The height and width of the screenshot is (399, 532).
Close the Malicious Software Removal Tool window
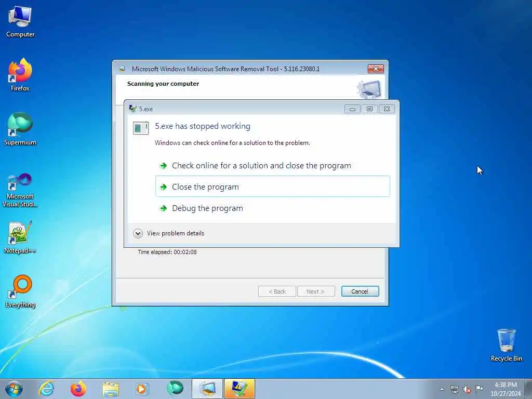click(376, 69)
